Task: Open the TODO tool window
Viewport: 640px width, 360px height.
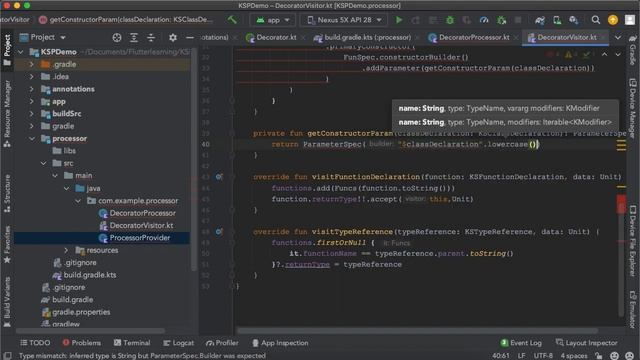Action: tap(35, 343)
